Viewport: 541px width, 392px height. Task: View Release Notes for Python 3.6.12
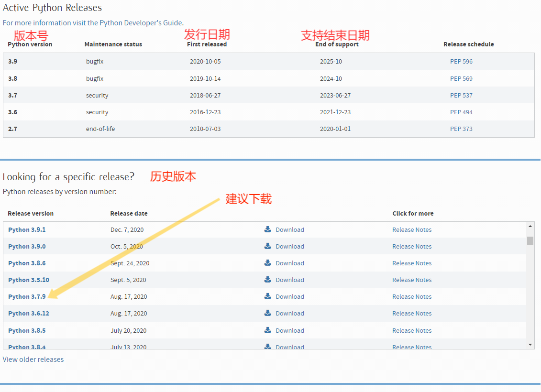click(x=412, y=314)
